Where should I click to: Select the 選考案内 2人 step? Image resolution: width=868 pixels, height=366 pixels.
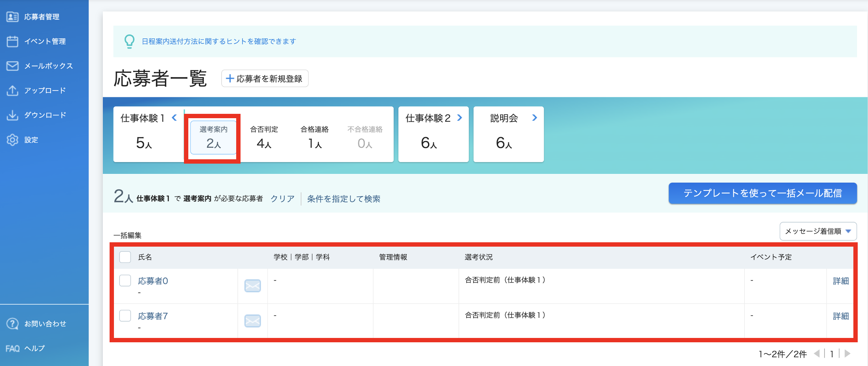pos(213,137)
